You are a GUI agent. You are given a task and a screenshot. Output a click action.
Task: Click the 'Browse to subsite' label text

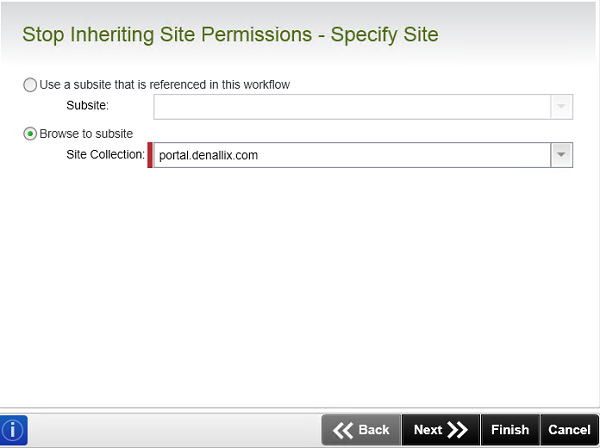click(x=86, y=134)
